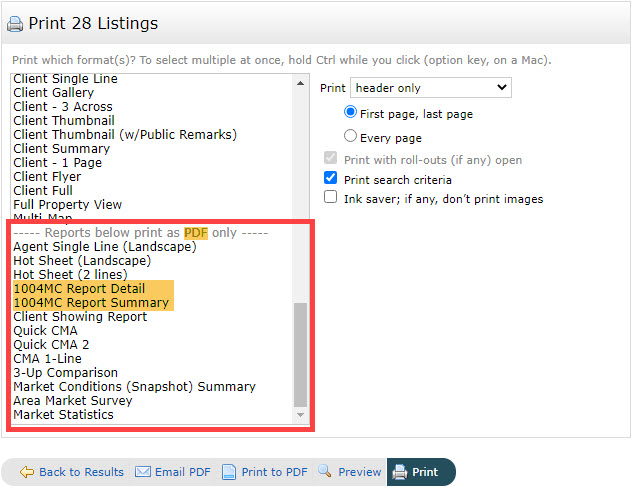Screen dimensions: 633x496
Task: Choose Client Flyer print format
Action: coord(47,176)
